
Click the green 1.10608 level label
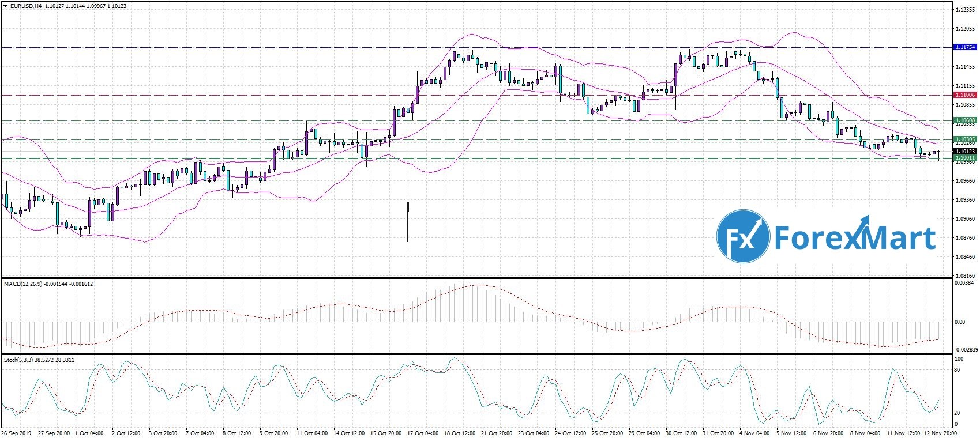[965, 120]
